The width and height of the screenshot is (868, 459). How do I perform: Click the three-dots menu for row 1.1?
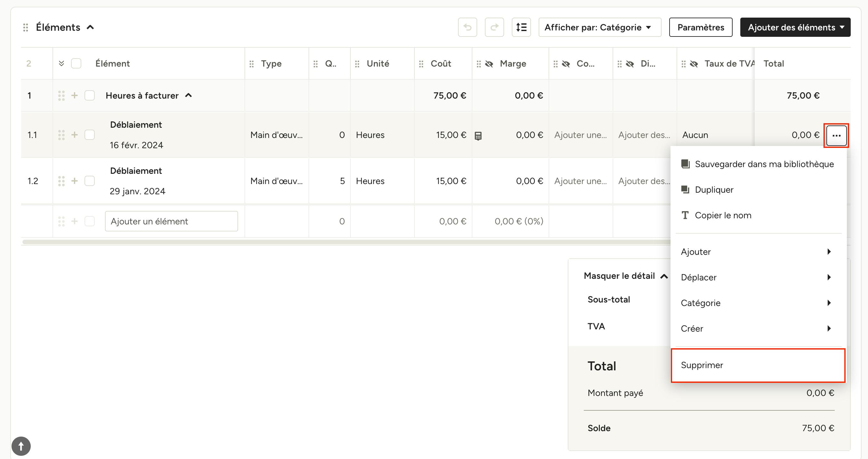coord(836,135)
